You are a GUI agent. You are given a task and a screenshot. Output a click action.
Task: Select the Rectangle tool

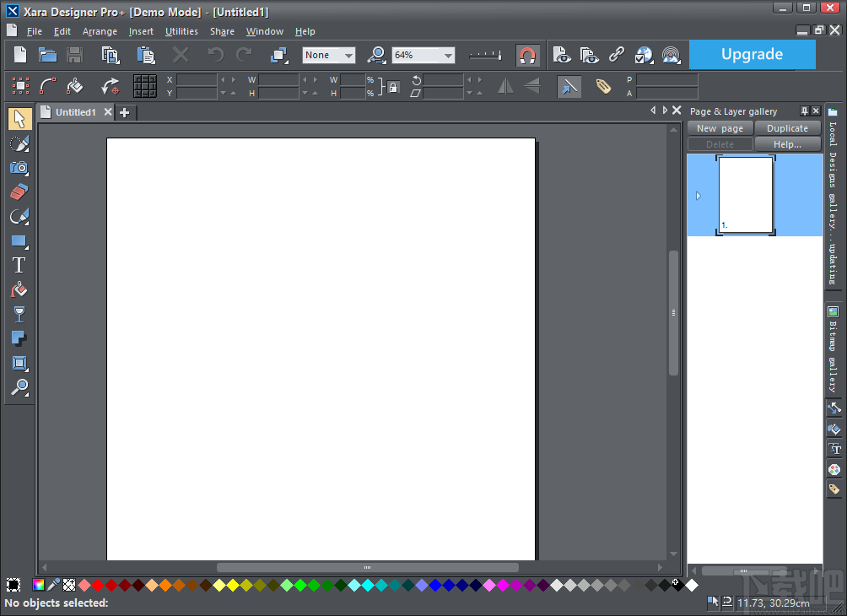(x=19, y=241)
